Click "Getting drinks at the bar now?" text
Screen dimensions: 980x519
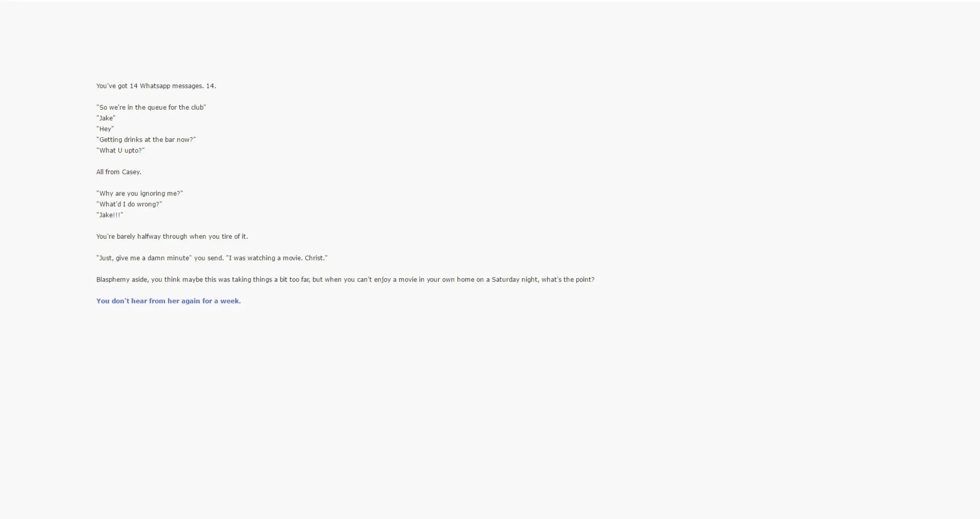(x=145, y=139)
